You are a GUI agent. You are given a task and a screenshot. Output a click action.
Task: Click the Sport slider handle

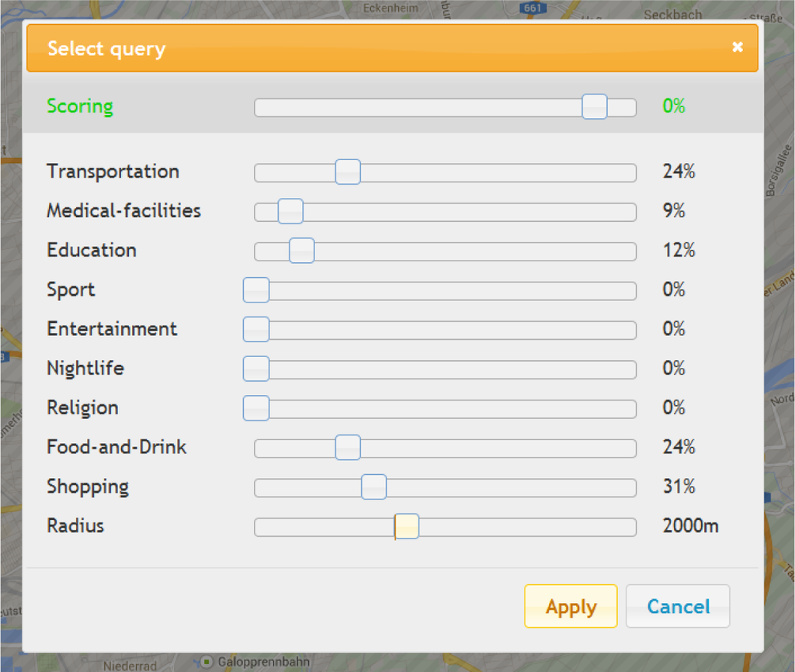click(x=256, y=290)
